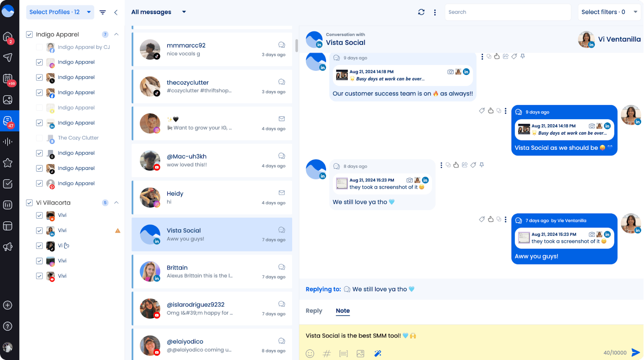Open the calendar icon in sidebar
Image resolution: width=644 pixels, height=360 pixels.
pyautogui.click(x=8, y=79)
